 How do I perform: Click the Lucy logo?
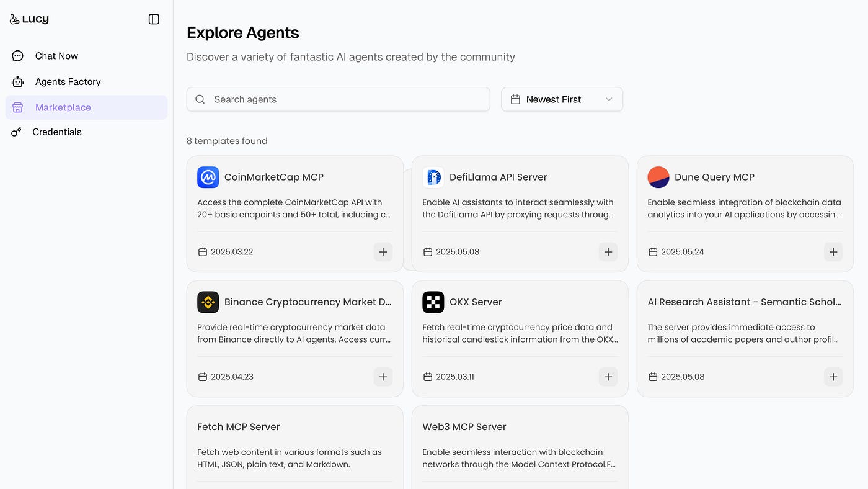click(29, 19)
